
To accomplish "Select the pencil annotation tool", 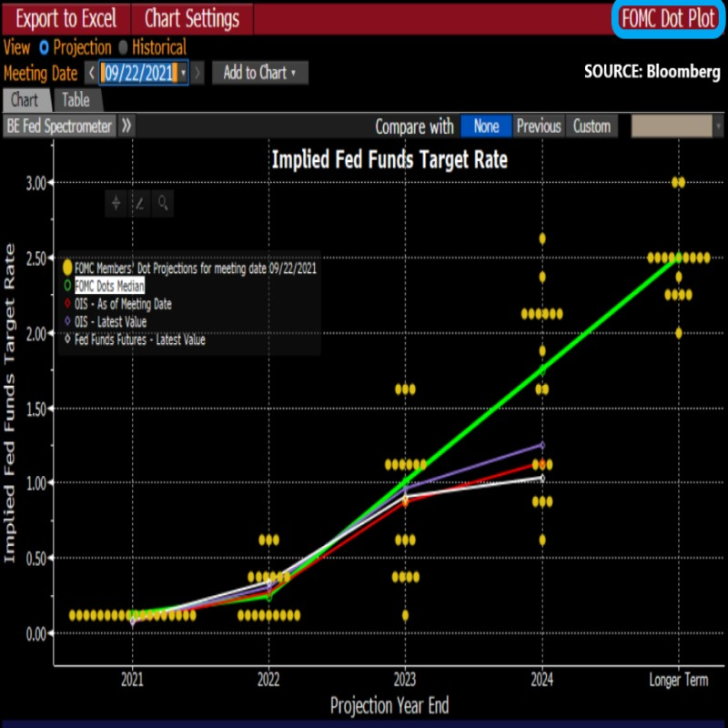I will (139, 204).
